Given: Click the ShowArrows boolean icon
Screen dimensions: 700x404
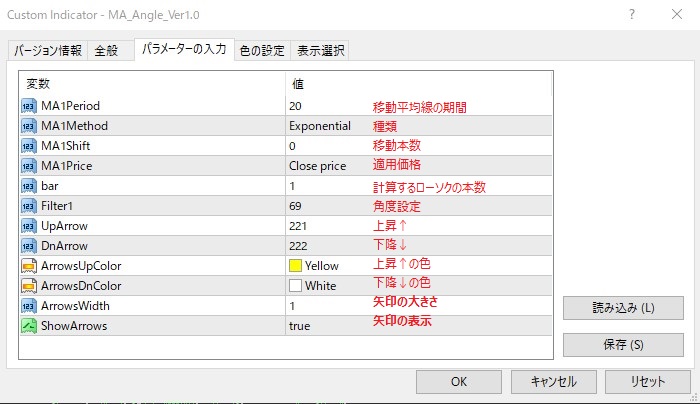Looking at the screenshot, I should (28, 326).
